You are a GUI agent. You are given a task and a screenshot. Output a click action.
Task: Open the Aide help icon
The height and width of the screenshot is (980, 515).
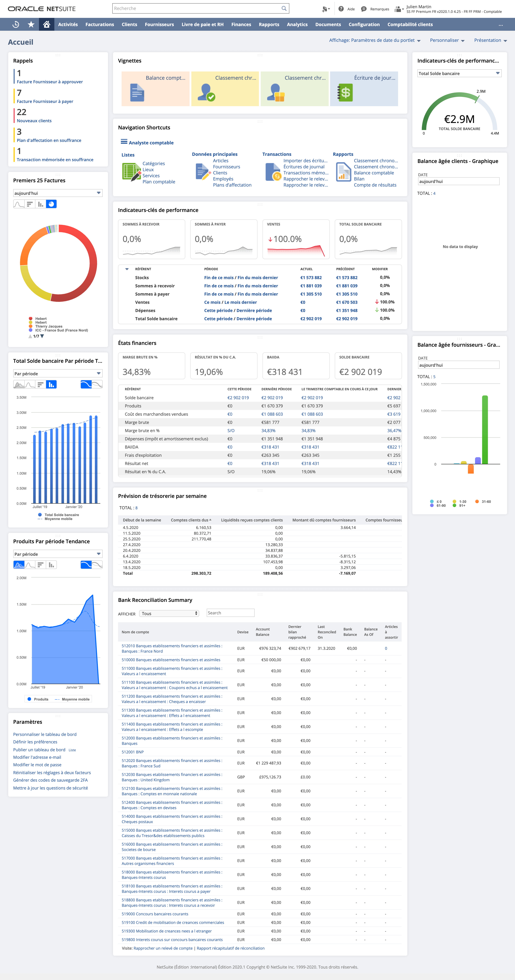click(341, 9)
